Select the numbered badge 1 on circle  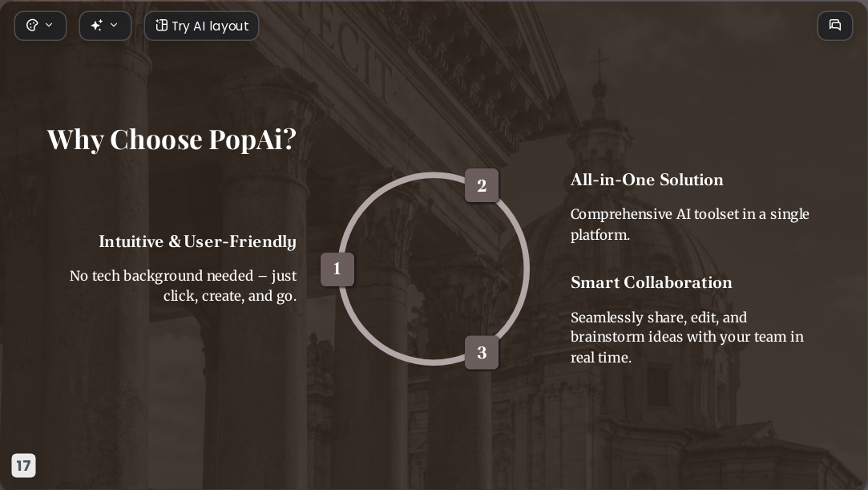point(337,269)
